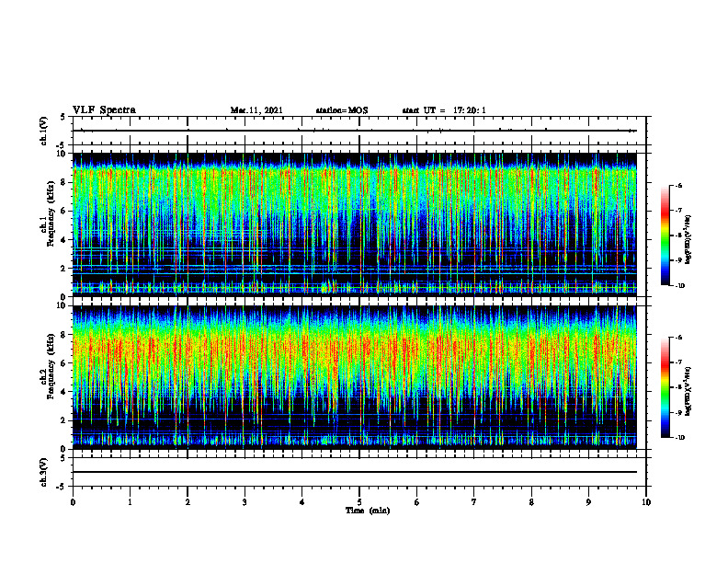Select the "start UT = 17:20: 1" text
The width and height of the screenshot is (728, 563).
pyautogui.click(x=444, y=110)
